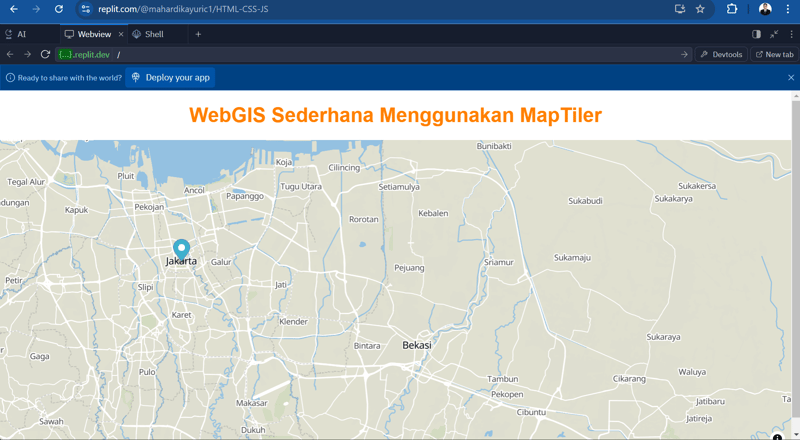Viewport: 800px width, 440px height.
Task: Click the Sukaraya label on map
Action: pos(663,337)
